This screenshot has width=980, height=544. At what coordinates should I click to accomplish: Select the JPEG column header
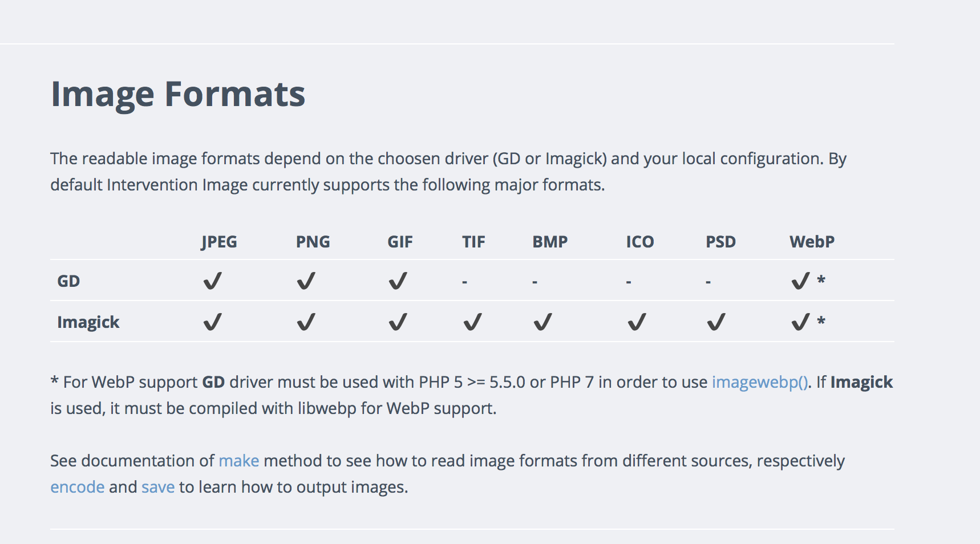tap(219, 242)
